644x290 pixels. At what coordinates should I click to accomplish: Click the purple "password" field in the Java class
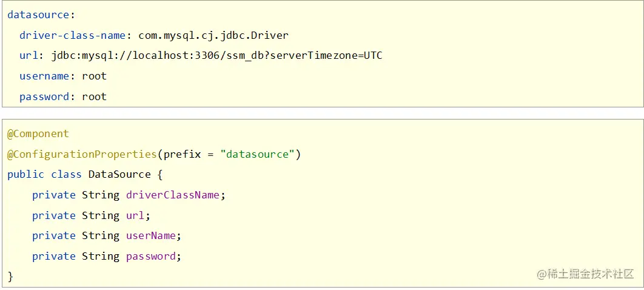click(151, 256)
